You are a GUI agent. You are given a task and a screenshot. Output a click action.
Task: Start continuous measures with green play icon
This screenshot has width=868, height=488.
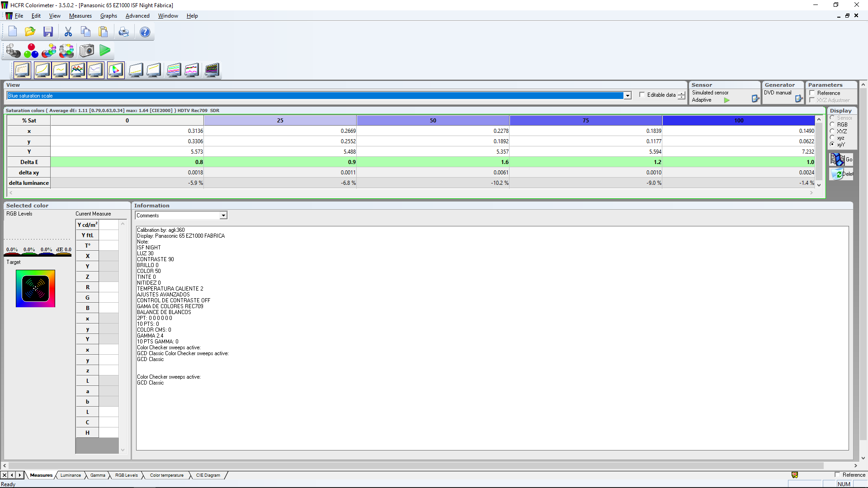pyautogui.click(x=105, y=51)
